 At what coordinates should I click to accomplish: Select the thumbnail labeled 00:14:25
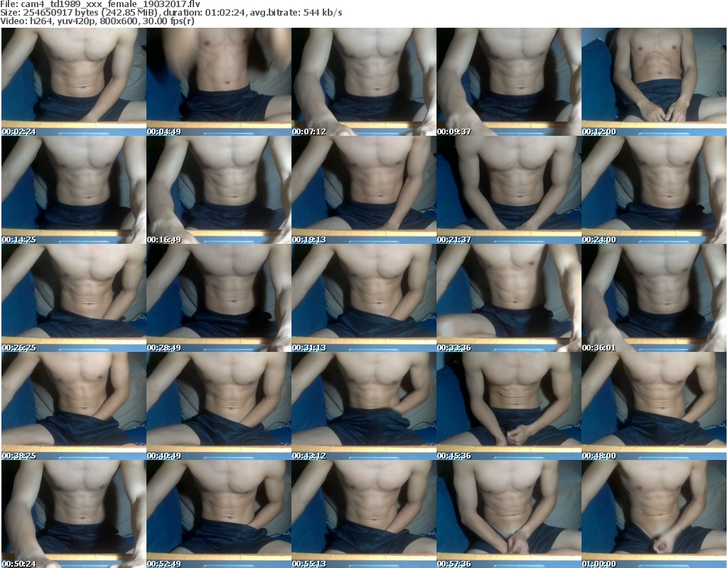74,190
